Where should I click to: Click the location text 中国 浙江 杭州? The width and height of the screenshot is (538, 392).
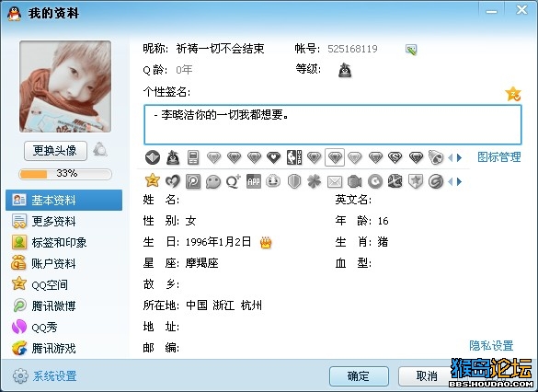point(223,306)
